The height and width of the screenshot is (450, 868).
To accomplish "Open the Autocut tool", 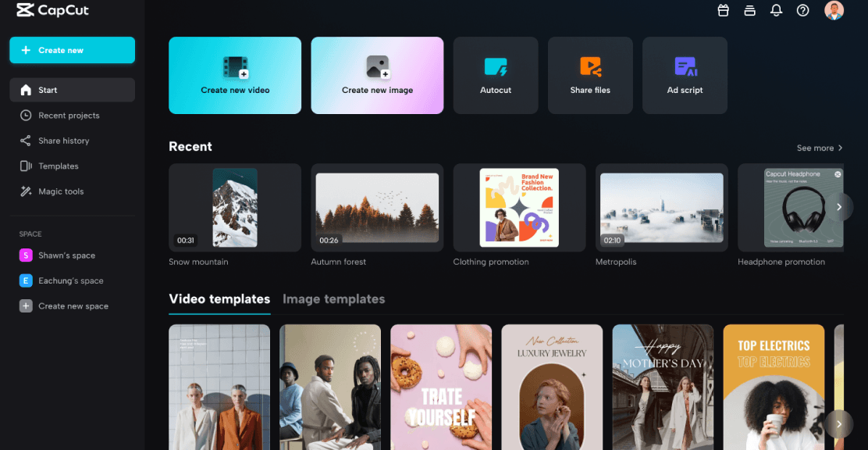I will [496, 75].
